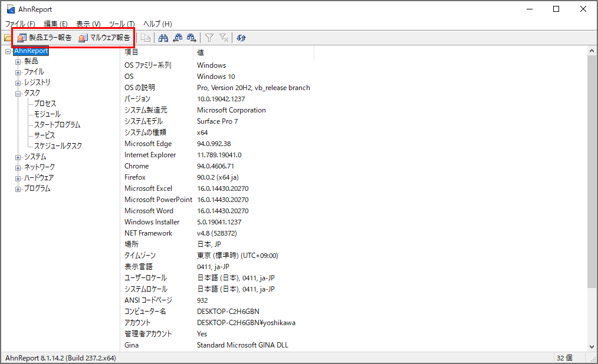
Task: Collapse the AhnReport root tree node
Action: (x=8, y=51)
